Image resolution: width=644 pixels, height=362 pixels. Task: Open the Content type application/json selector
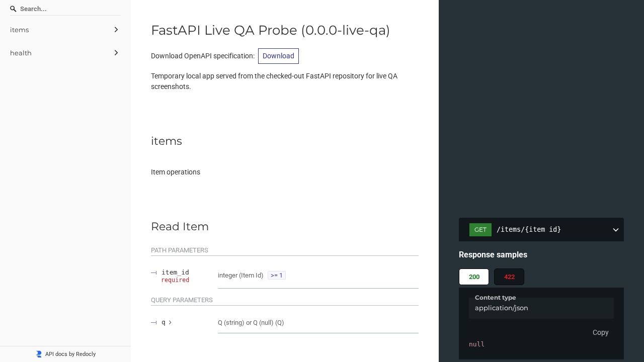pos(541,308)
